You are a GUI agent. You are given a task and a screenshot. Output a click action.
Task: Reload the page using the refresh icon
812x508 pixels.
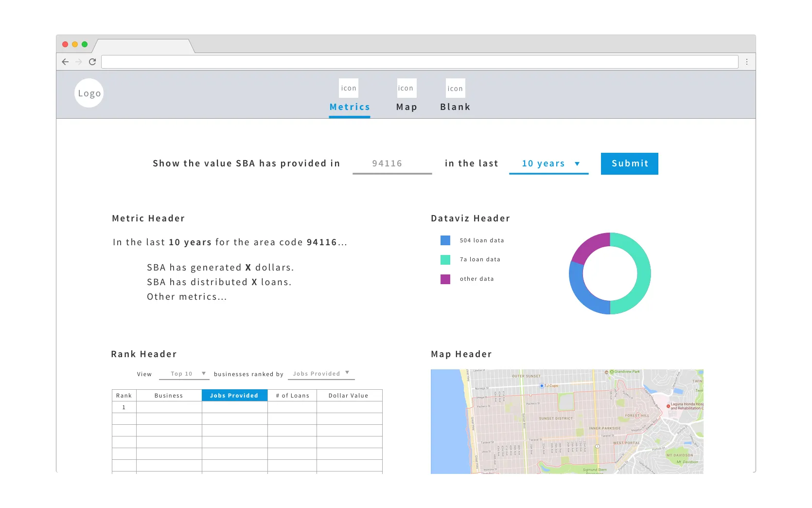92,62
